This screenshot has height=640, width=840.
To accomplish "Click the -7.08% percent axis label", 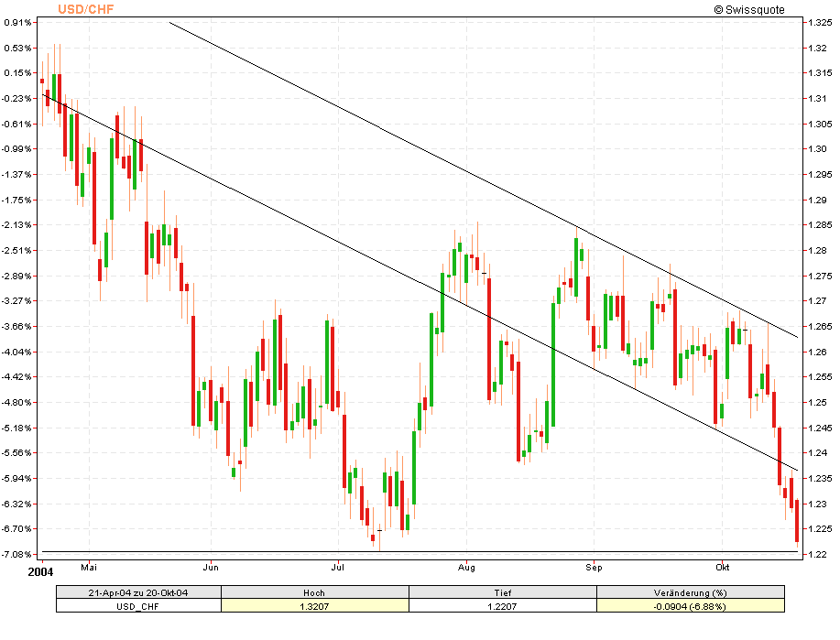I will point(16,554).
